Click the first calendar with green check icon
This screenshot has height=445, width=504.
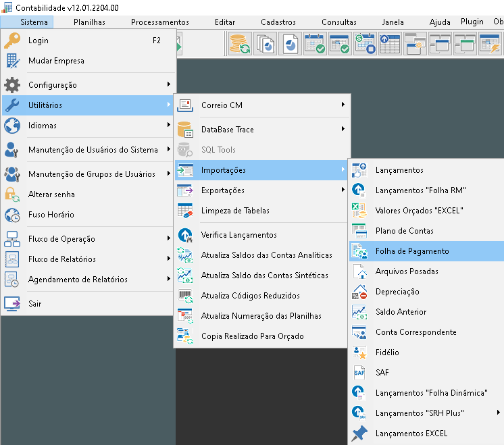tap(316, 44)
